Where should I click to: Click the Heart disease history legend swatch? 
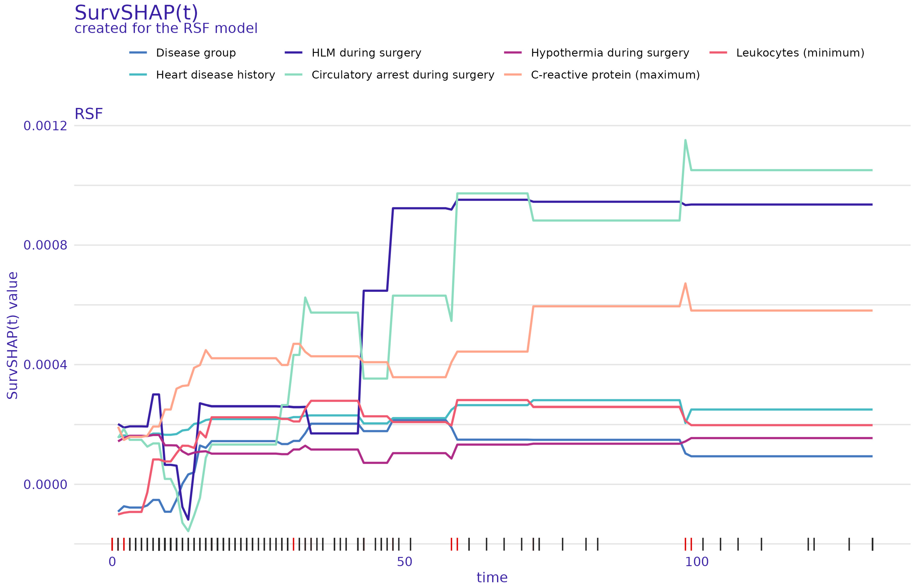coord(138,75)
